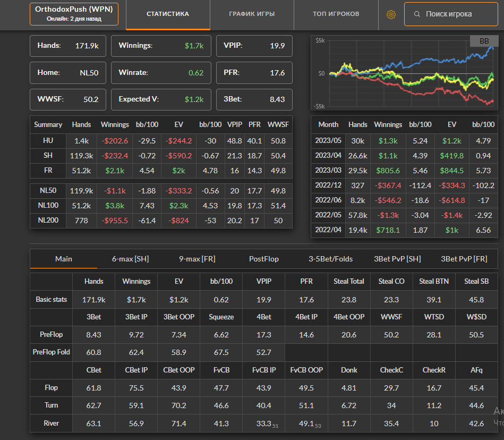Select the СТАТИСТИКА tab
This screenshot has width=504, height=440.
168,14
